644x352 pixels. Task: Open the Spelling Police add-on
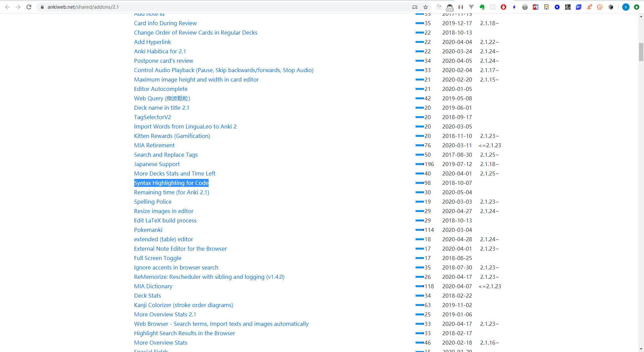[x=153, y=202]
